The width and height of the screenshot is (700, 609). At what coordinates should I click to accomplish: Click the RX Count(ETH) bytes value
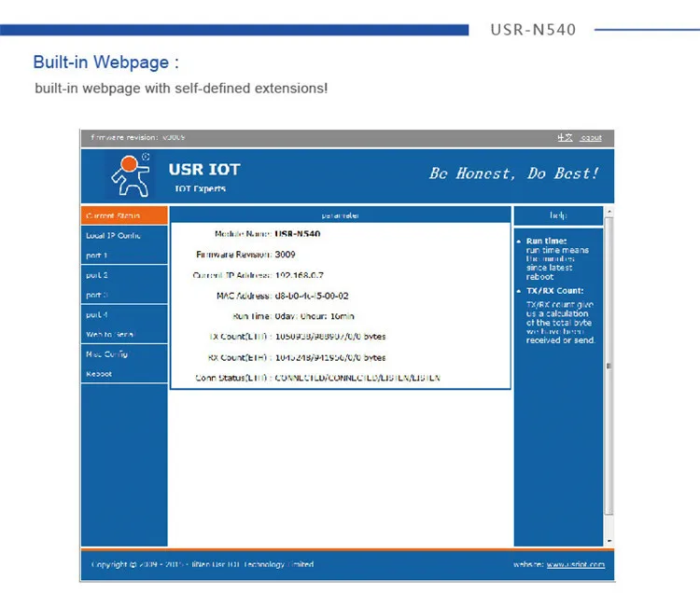point(330,357)
